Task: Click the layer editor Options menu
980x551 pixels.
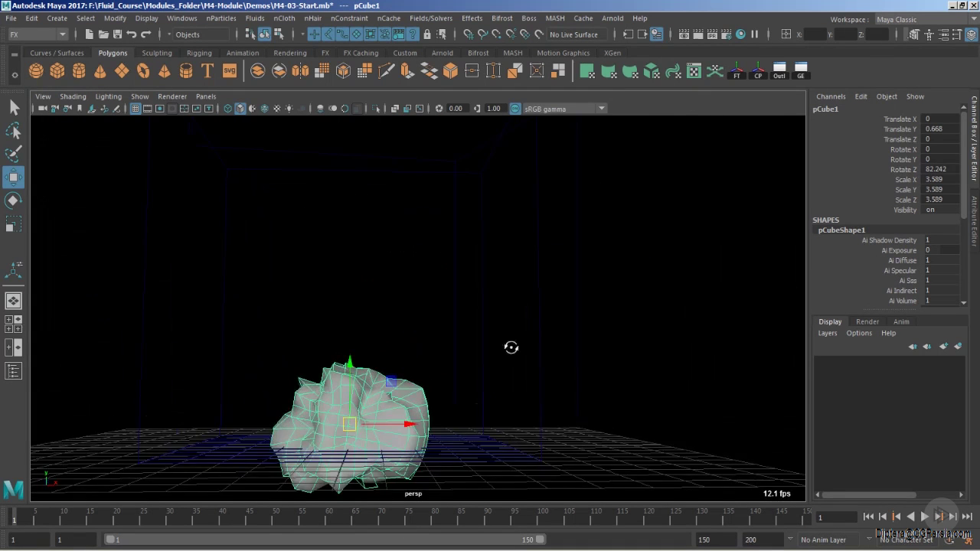Action: [859, 333]
